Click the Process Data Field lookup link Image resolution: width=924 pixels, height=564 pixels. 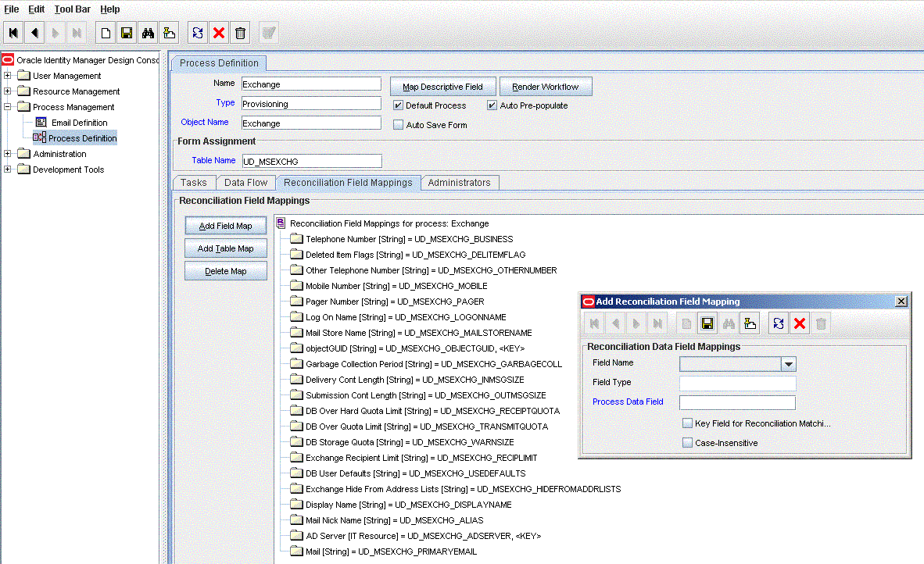coord(628,402)
